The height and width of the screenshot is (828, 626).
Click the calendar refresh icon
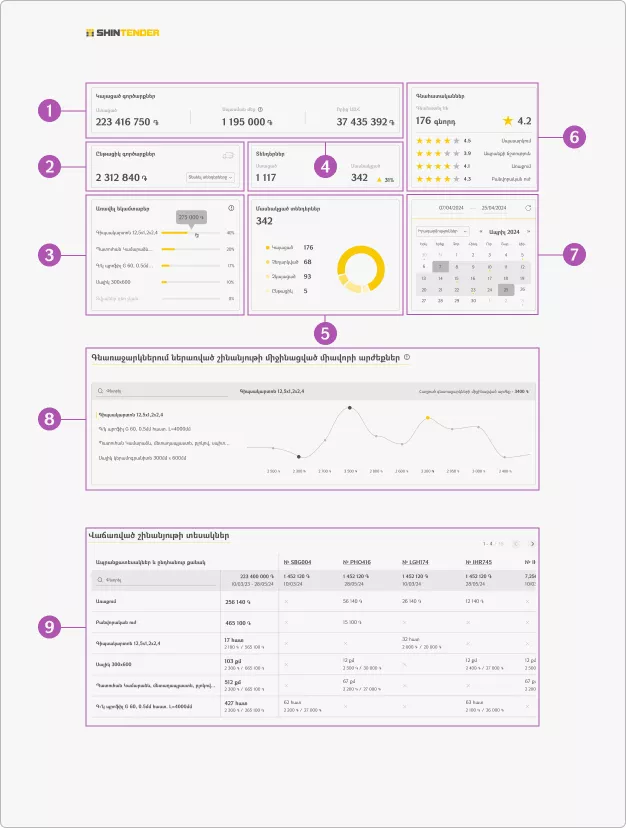[x=528, y=208]
